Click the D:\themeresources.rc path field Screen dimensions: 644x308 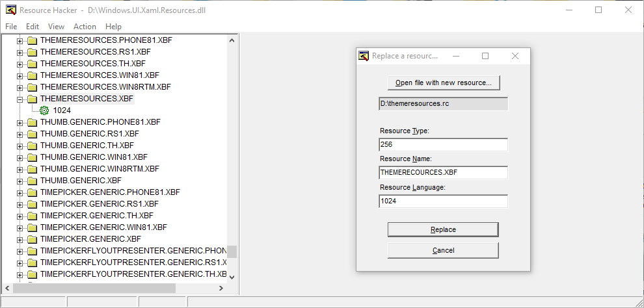[443, 104]
